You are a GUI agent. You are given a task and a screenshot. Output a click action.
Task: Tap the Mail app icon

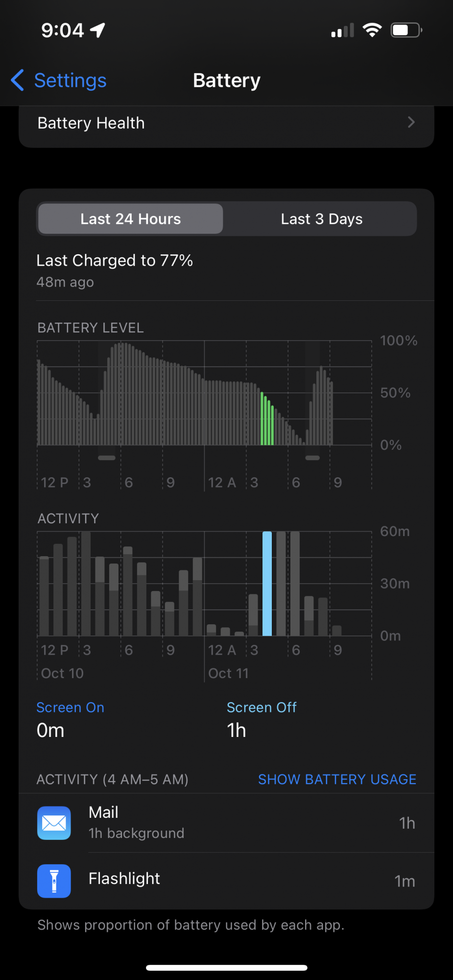point(54,823)
